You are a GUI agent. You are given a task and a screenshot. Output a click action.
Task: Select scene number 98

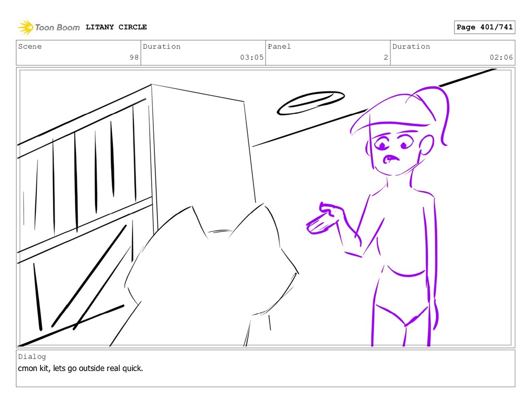click(134, 57)
